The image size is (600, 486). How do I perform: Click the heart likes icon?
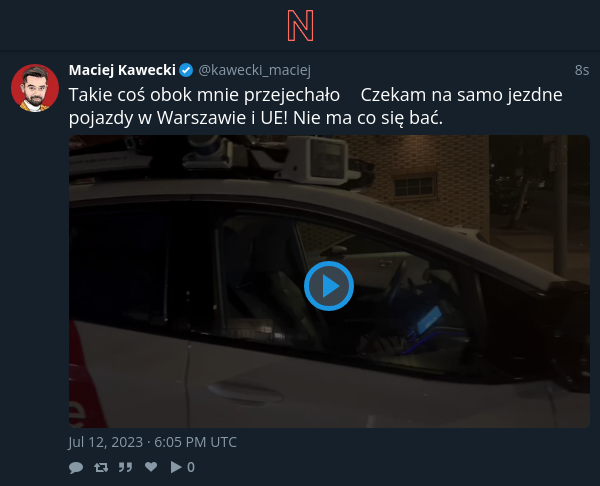pyautogui.click(x=151, y=466)
